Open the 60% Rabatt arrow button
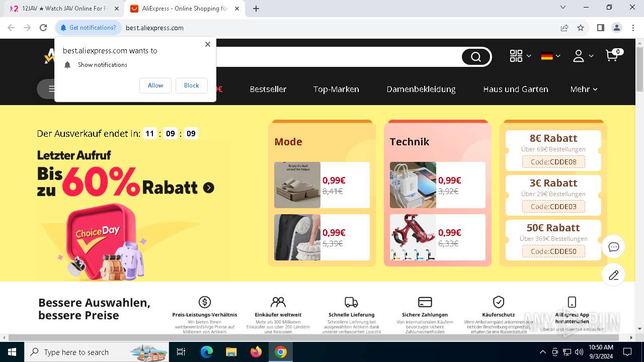The width and height of the screenshot is (644, 362). coord(209,188)
